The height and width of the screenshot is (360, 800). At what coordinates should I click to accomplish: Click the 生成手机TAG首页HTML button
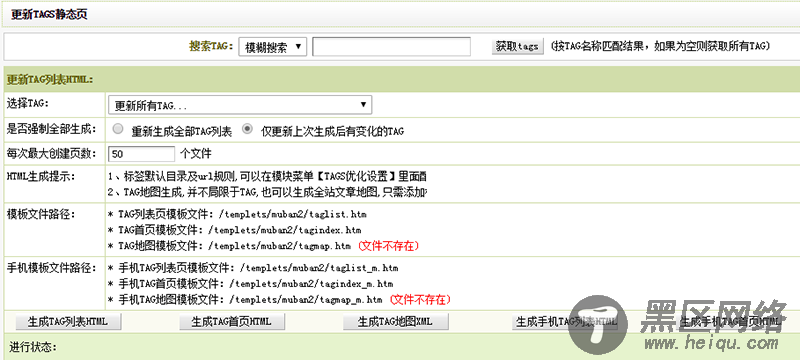pos(730,322)
